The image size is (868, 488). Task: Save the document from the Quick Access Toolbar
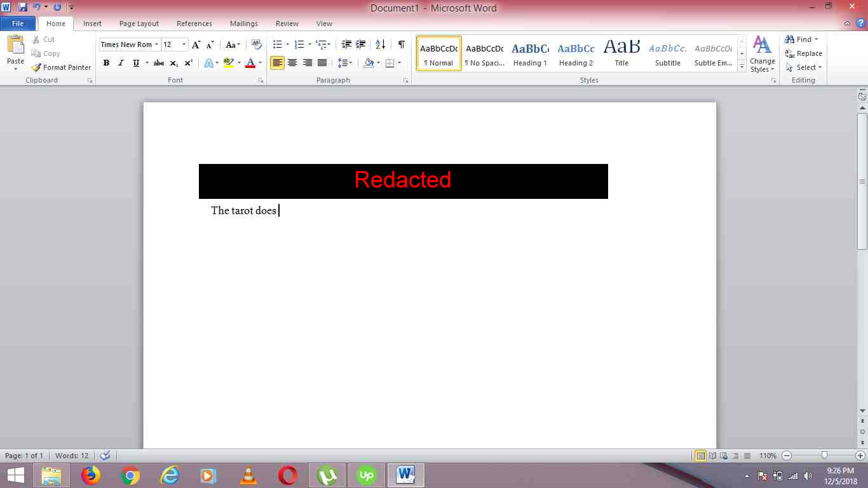[23, 7]
